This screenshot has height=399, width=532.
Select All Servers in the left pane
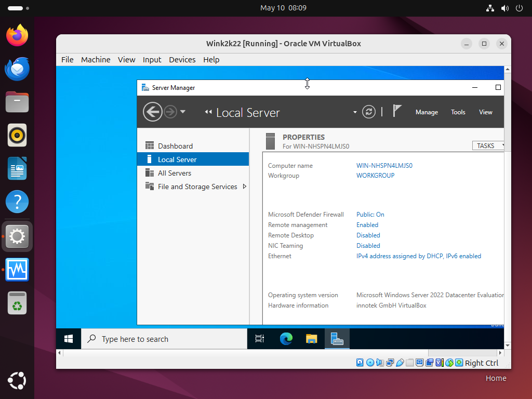(x=193, y=173)
